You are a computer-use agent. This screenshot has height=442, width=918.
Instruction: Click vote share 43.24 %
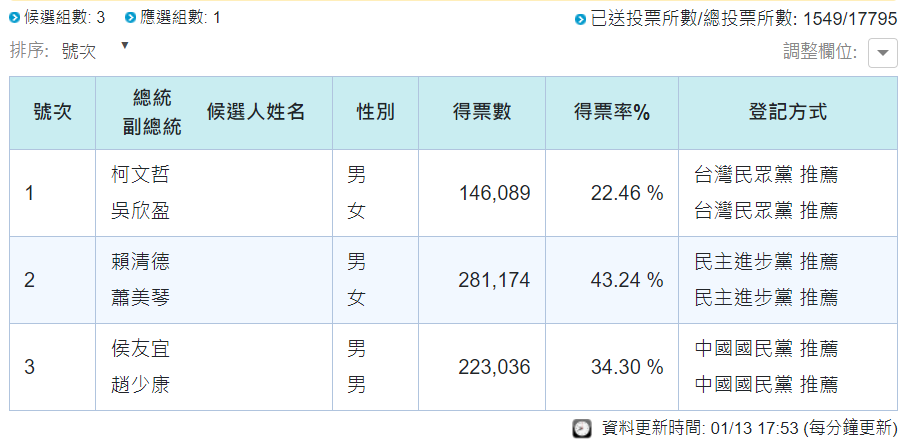(627, 280)
